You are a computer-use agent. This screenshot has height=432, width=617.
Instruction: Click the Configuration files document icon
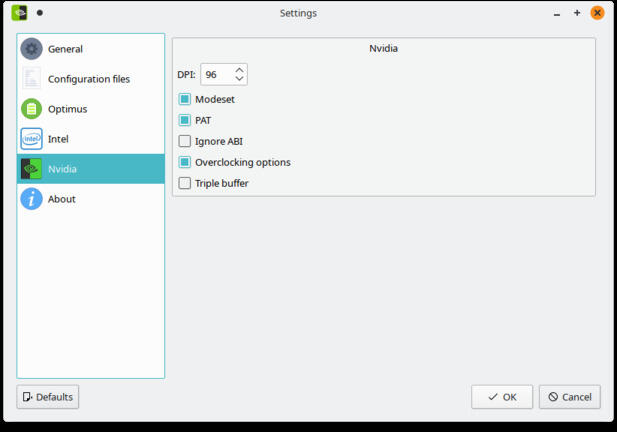31,79
